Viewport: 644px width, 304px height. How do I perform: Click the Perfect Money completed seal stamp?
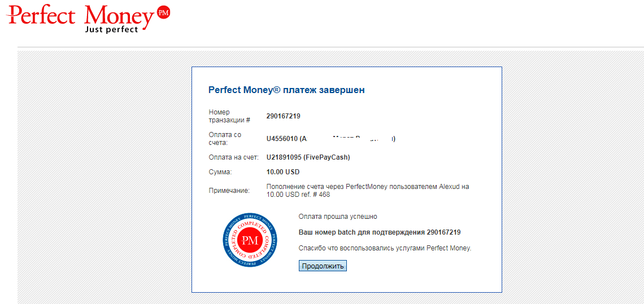tap(249, 240)
